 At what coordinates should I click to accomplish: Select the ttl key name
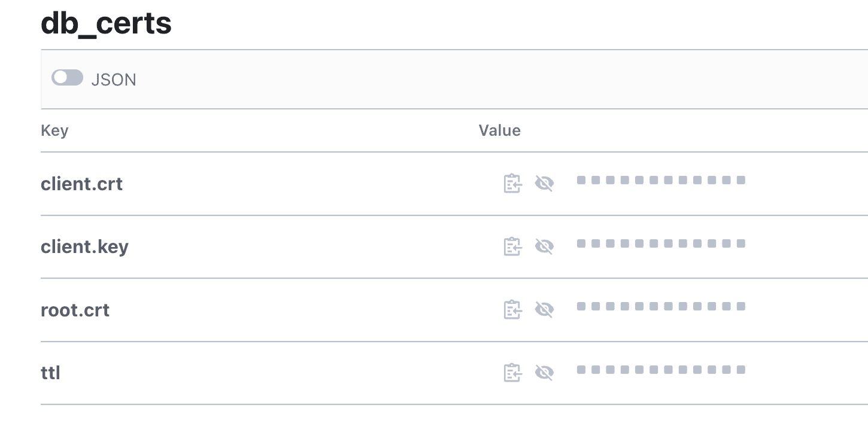click(51, 373)
